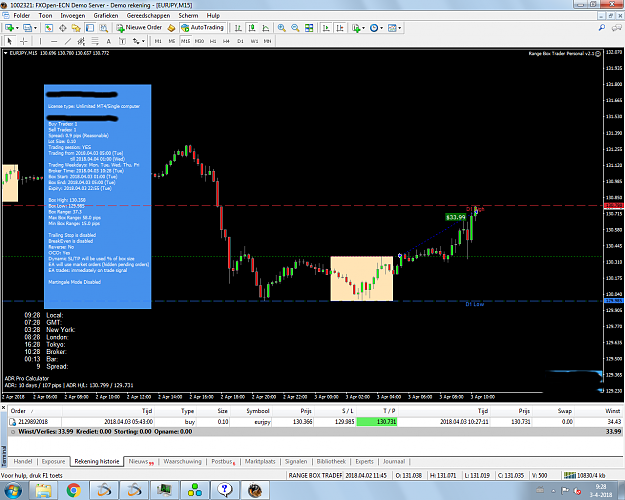
Task: Open the periods clock dropdown
Action: coord(375,28)
